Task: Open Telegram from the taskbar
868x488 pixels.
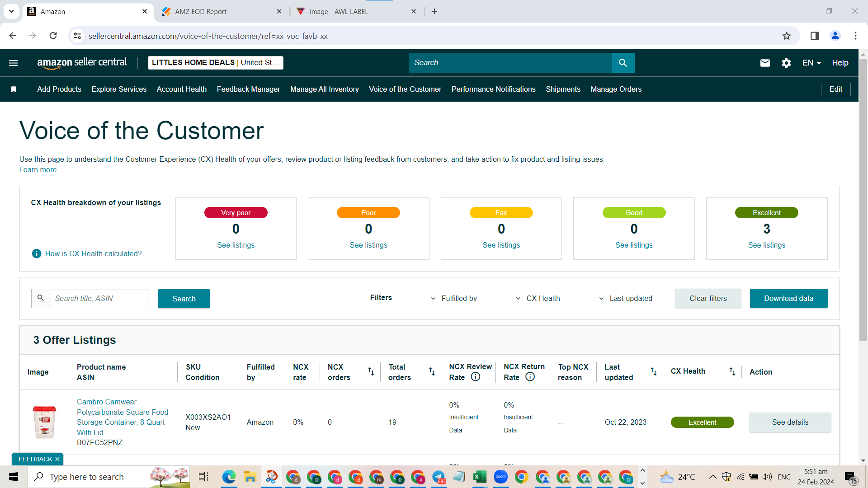Action: 439,477
